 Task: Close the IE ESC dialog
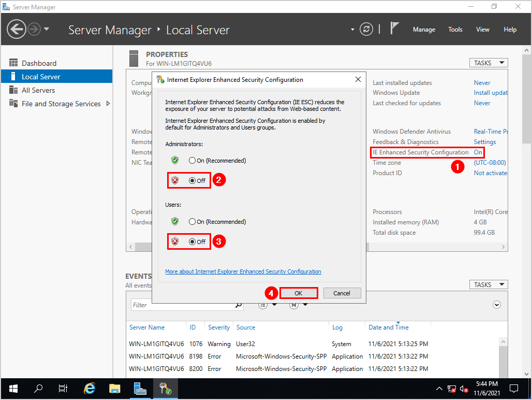[x=358, y=79]
